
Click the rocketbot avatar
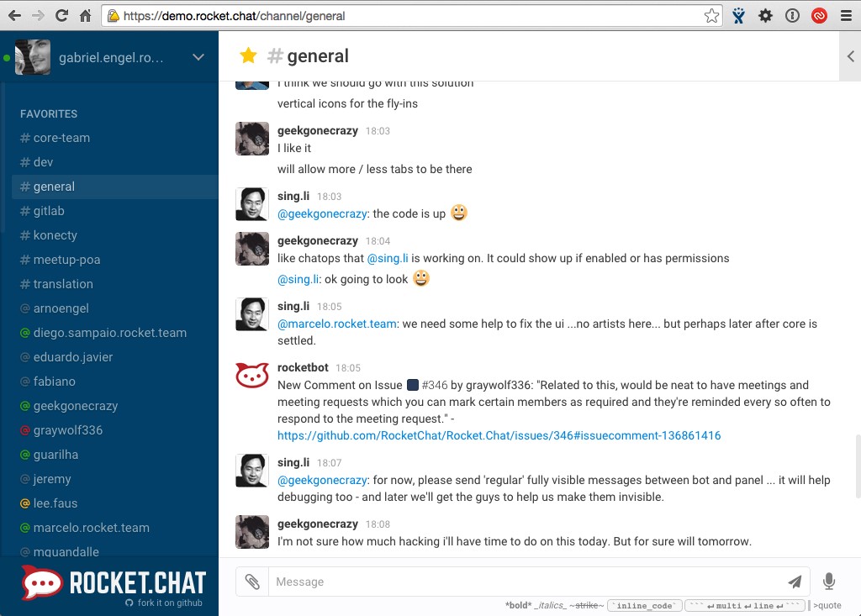point(252,376)
